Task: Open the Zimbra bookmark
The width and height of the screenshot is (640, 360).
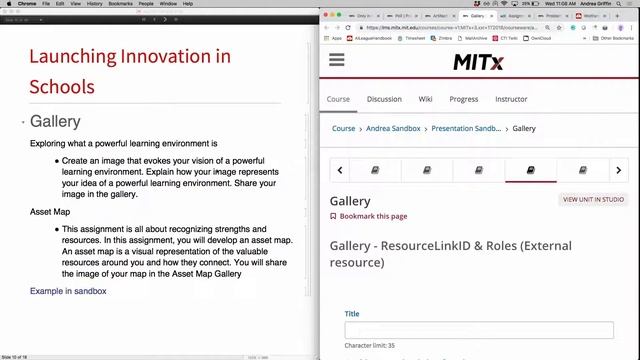Action: point(441,38)
